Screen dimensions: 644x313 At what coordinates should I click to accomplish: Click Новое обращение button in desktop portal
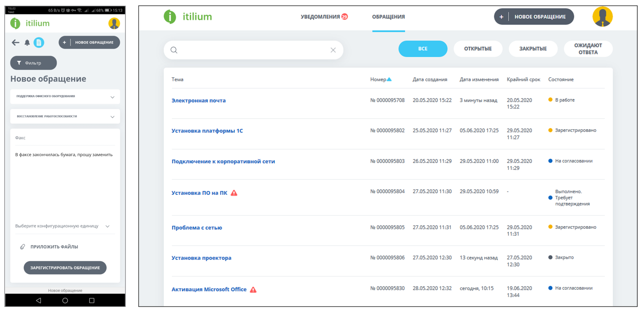click(534, 16)
